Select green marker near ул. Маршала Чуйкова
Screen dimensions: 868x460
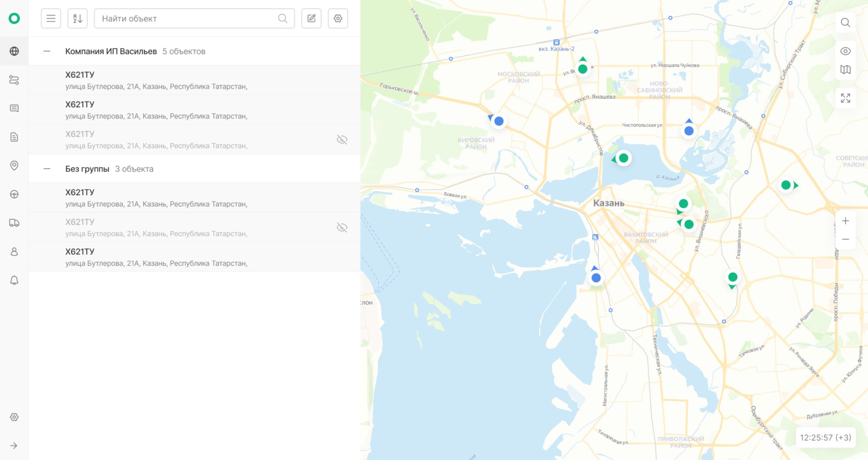pos(582,68)
